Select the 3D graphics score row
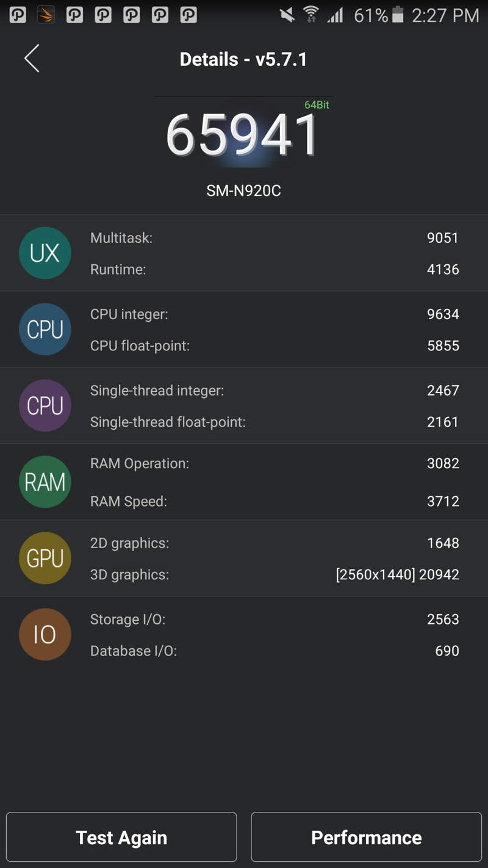Image resolution: width=488 pixels, height=868 pixels. tap(274, 574)
